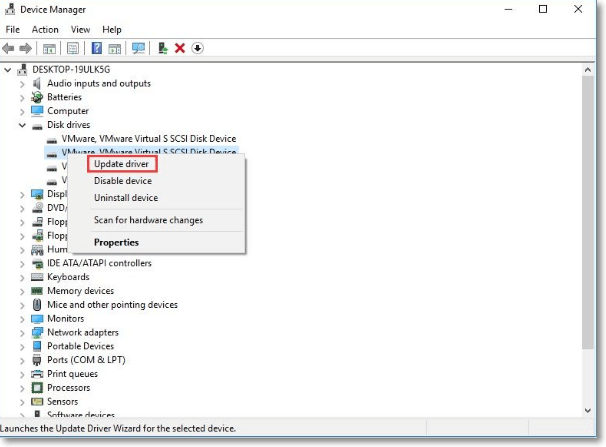The image size is (606, 447).
Task: Open the View menu
Action: 80,30
